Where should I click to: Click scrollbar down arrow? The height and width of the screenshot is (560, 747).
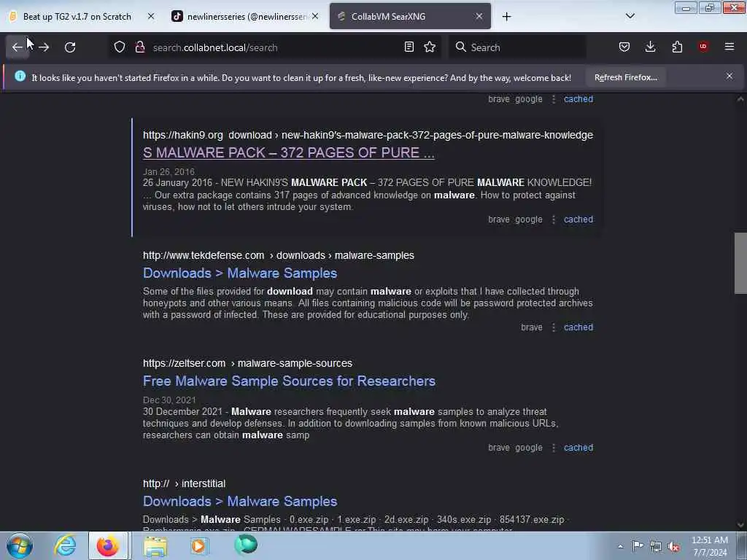point(740,525)
